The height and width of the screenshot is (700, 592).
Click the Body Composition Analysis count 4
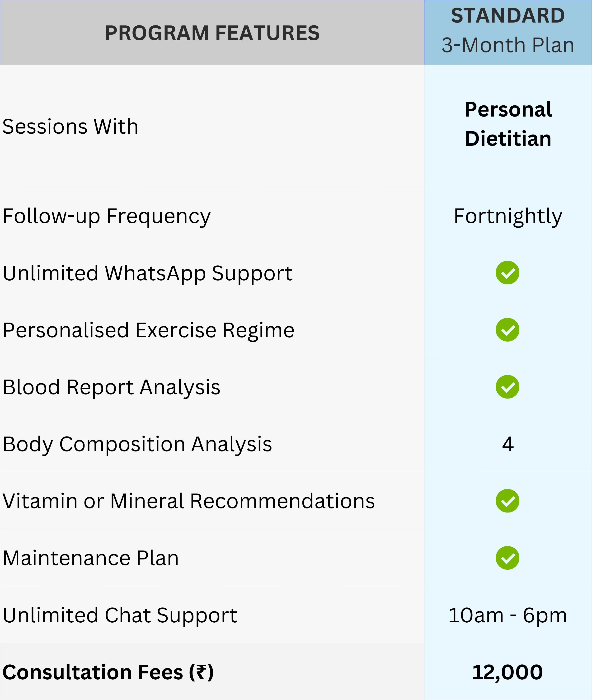tap(508, 444)
